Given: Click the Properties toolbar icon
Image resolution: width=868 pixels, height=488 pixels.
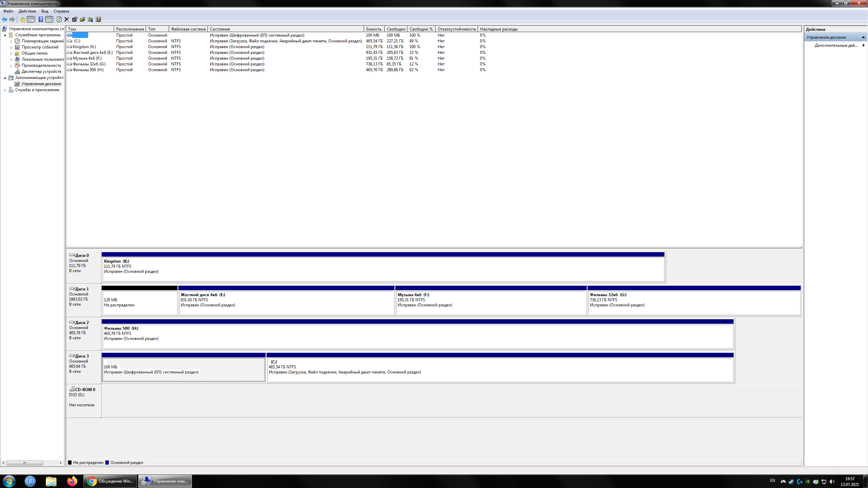Looking at the screenshot, I should click(75, 19).
